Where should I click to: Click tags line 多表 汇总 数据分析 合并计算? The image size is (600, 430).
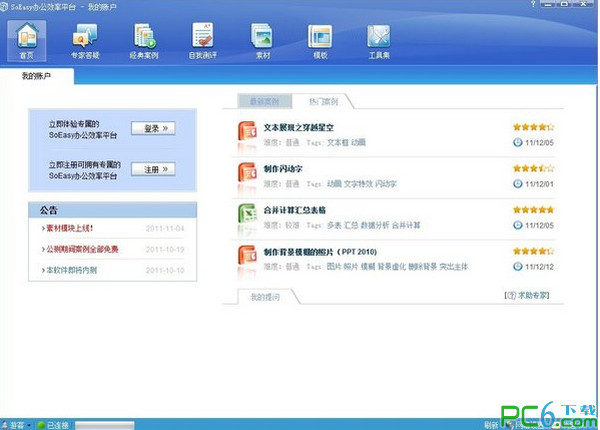tap(373, 225)
